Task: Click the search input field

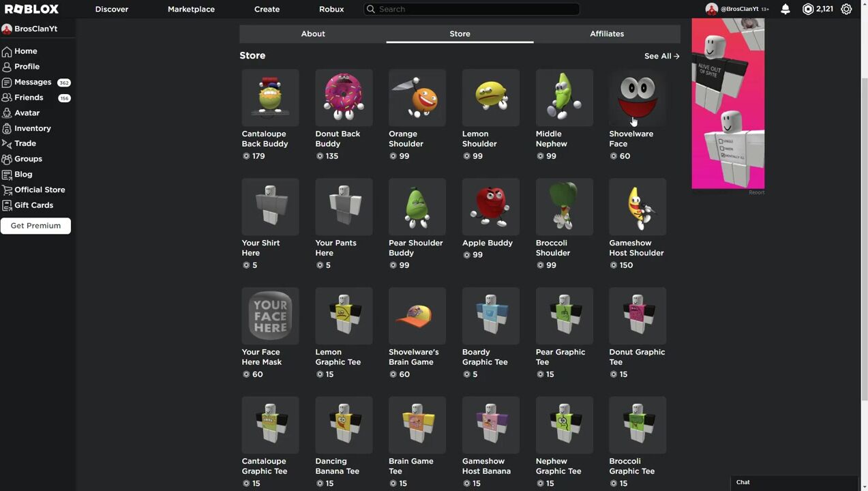Action: [477, 10]
